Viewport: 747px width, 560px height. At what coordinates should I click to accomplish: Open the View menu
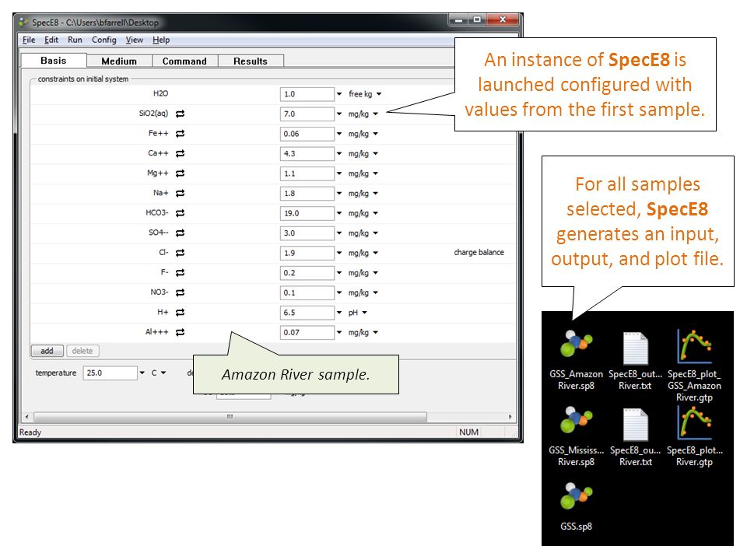click(x=134, y=40)
